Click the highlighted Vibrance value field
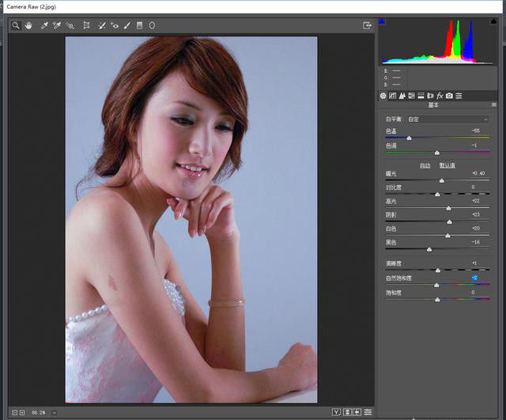506x420 pixels. click(x=474, y=278)
